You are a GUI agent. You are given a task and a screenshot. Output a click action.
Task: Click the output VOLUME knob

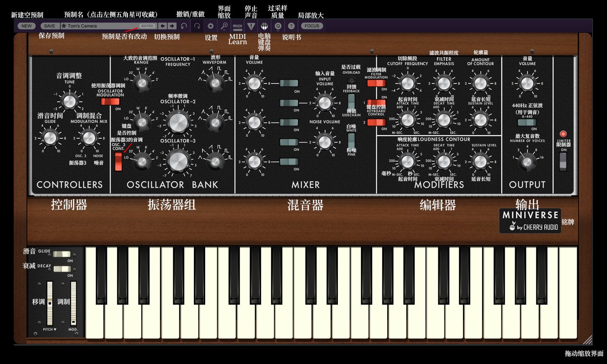[527, 83]
